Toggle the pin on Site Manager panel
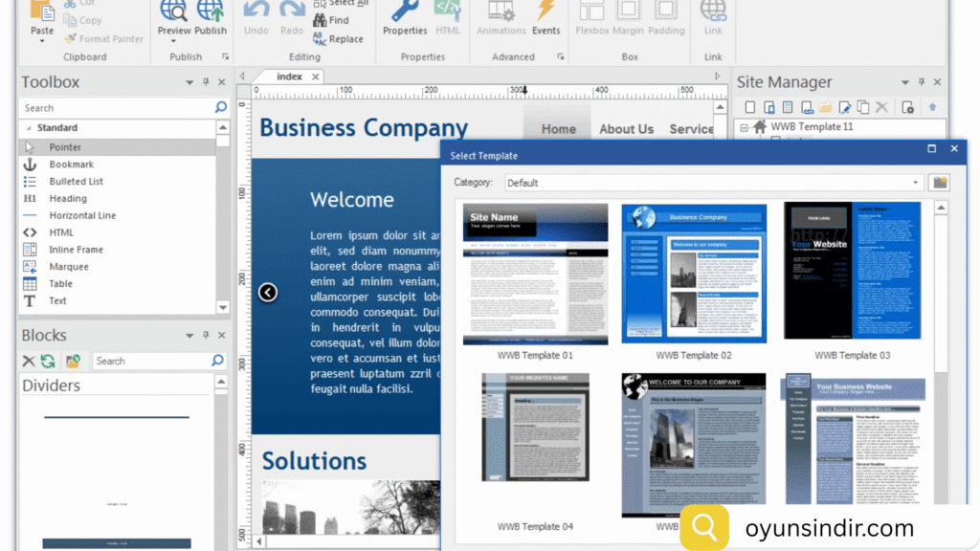 (x=922, y=83)
